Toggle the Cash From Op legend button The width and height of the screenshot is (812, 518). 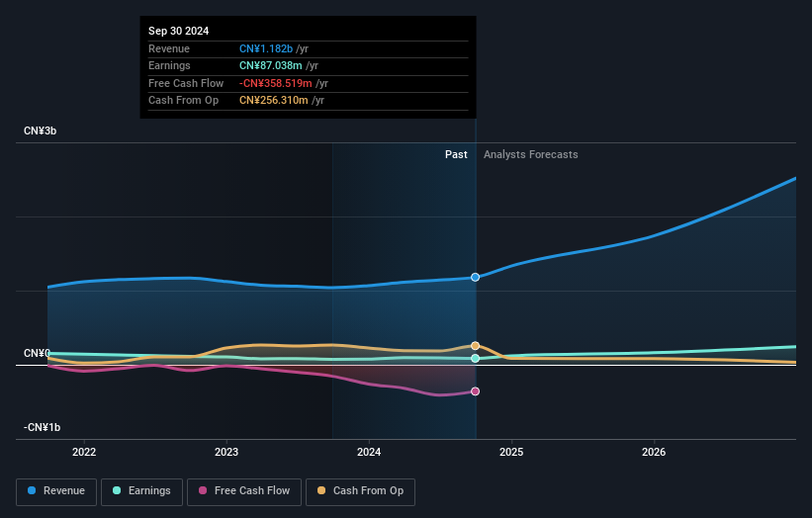pos(360,491)
